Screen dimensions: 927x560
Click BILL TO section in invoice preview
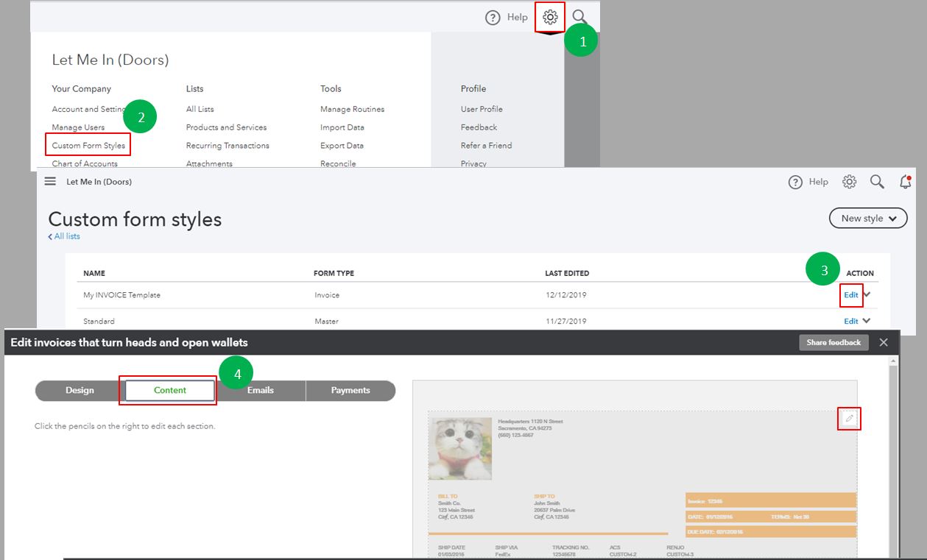[x=457, y=507]
